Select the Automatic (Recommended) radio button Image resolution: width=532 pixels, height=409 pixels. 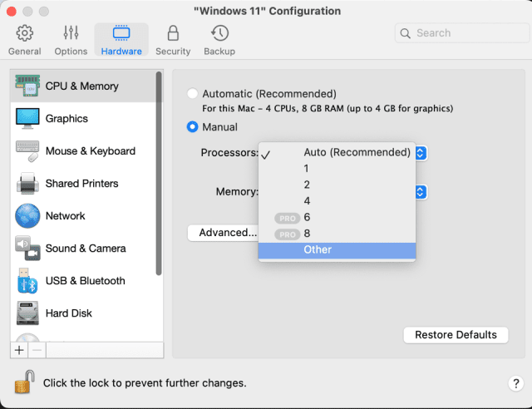click(193, 94)
